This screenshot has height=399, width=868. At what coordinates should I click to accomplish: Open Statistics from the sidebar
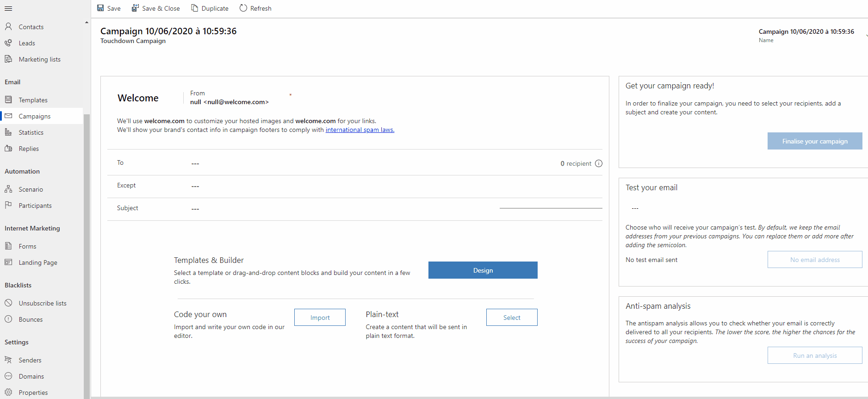(31, 132)
